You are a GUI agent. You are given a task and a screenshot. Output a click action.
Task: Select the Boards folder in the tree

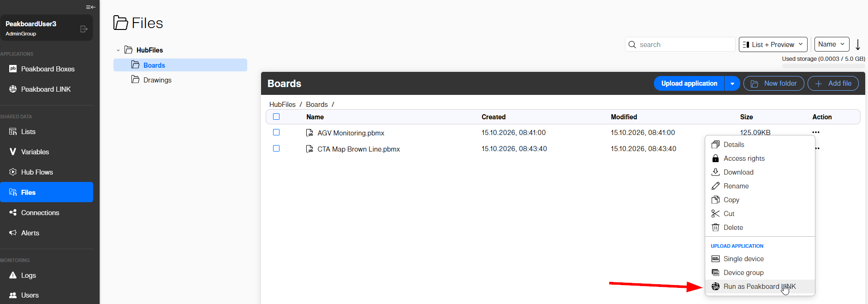coord(180,65)
